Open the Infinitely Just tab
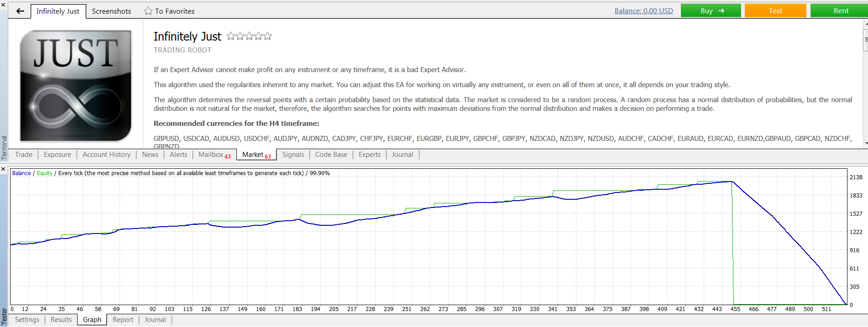 pyautogui.click(x=58, y=11)
